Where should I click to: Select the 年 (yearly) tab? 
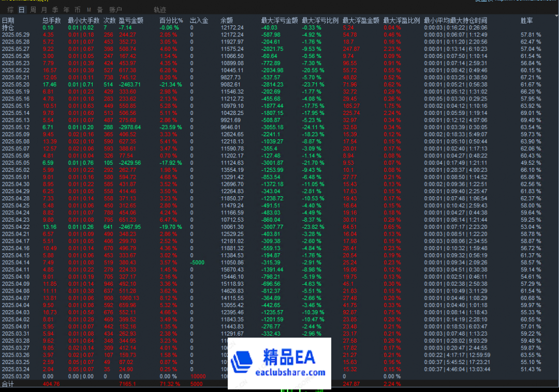click(66, 10)
